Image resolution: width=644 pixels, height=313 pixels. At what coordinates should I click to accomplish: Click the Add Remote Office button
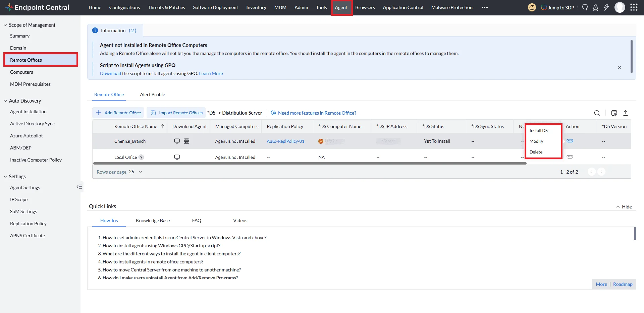pos(118,113)
